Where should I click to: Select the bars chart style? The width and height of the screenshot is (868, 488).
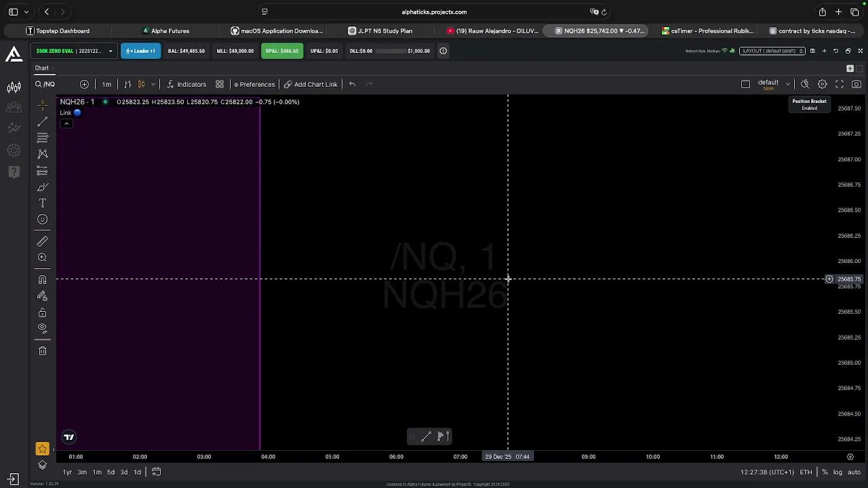(127, 84)
